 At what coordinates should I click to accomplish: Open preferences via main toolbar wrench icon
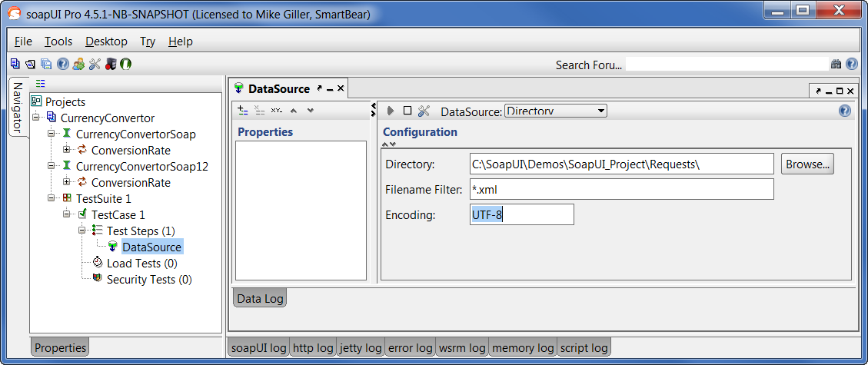point(95,64)
